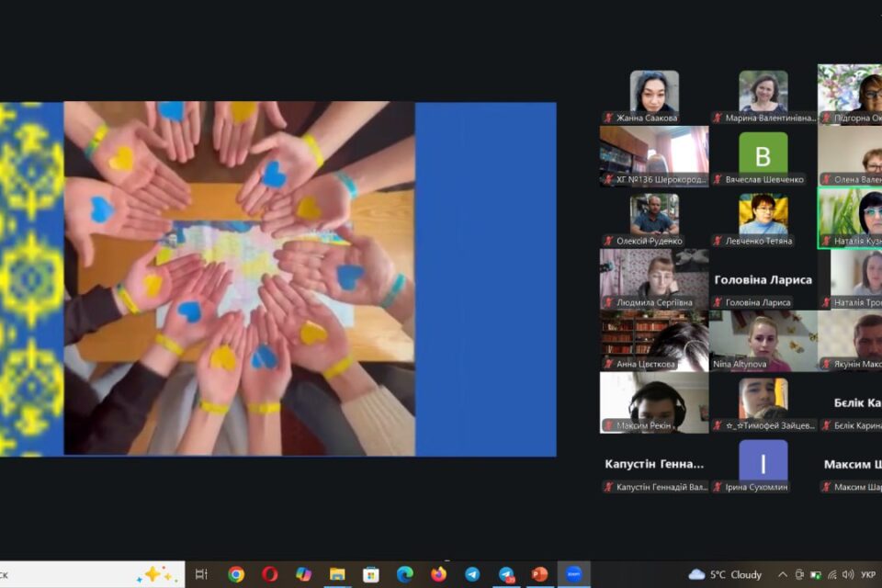
Task: Switch the УКР keyboard language indicator
Action: [868, 574]
